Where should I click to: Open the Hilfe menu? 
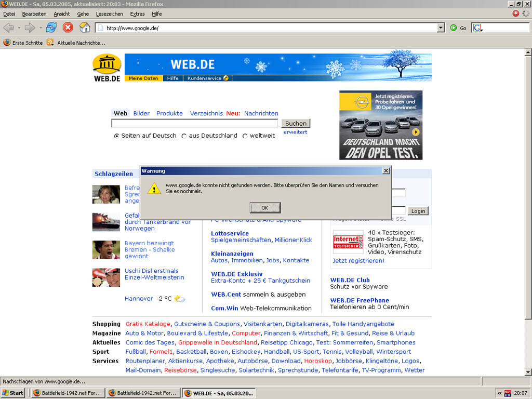coord(157,14)
